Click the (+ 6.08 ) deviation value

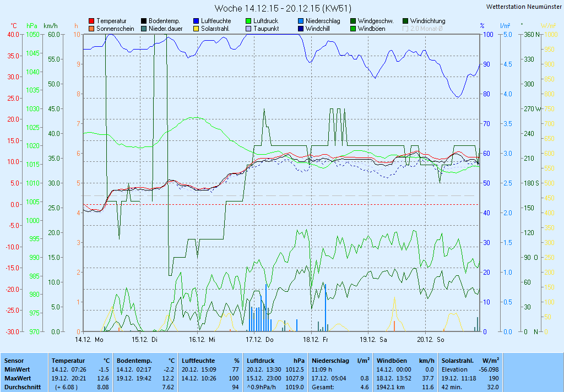pos(66,388)
